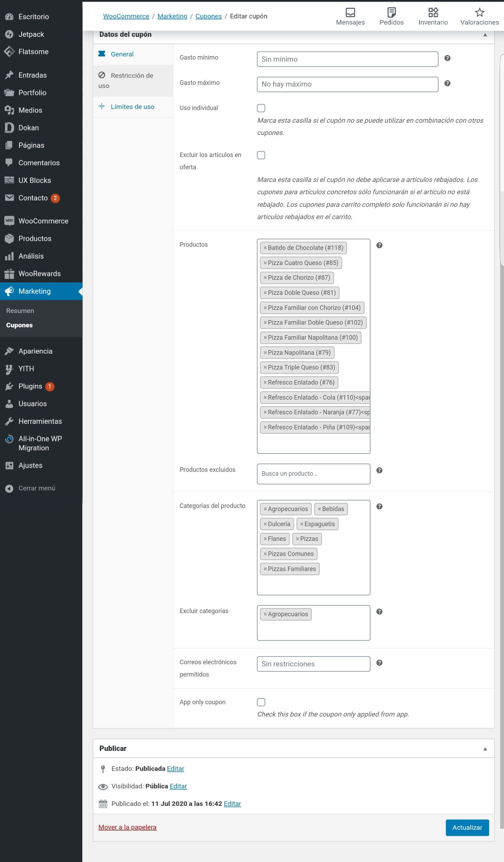
Task: Open Dokan in the sidebar menu
Action: click(41, 128)
